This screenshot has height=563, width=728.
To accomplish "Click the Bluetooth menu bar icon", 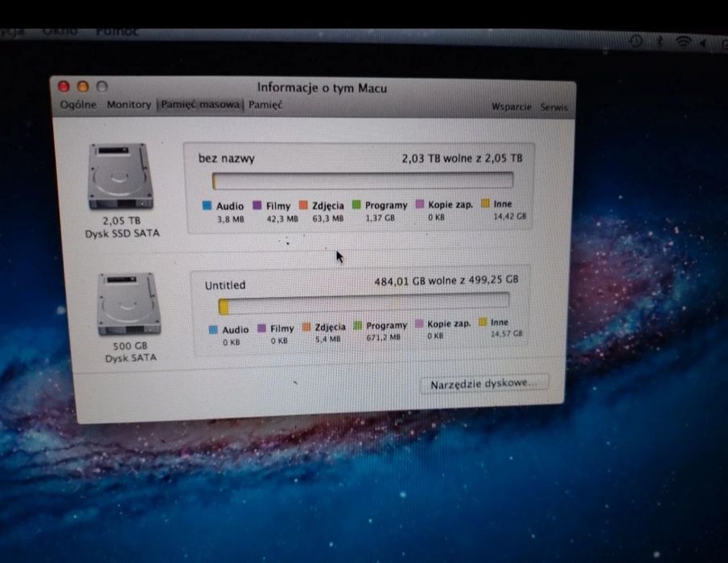I will point(660,42).
